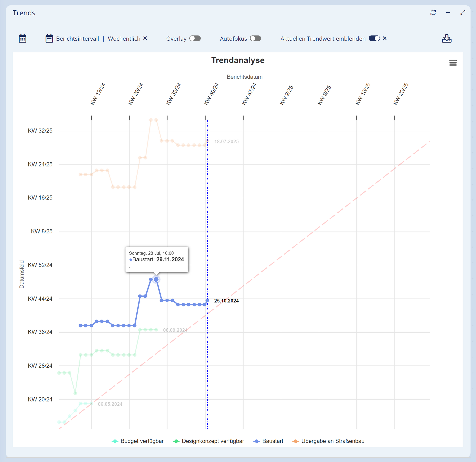Screen dimensions: 476x462
Task: Open the chart hamburger context menu
Action: point(453,63)
